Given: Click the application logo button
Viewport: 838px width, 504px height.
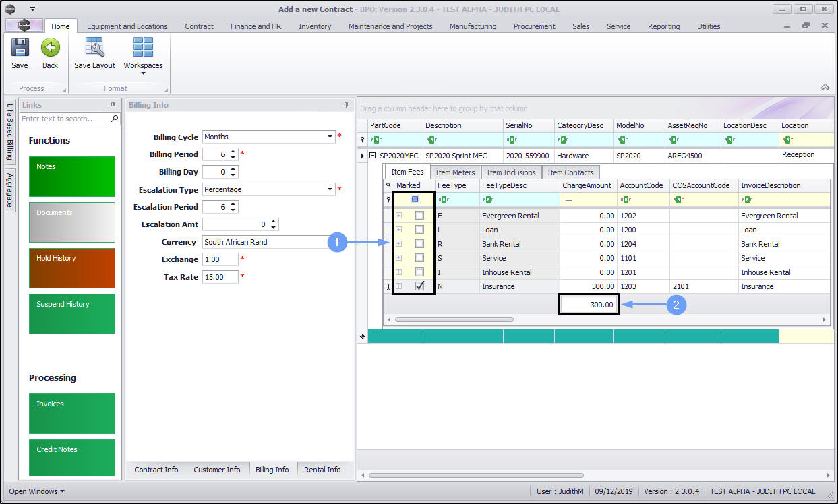Looking at the screenshot, I should click(24, 26).
